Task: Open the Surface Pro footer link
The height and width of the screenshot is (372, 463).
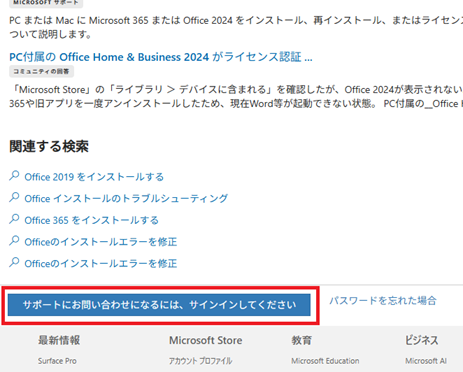Action: 57,361
